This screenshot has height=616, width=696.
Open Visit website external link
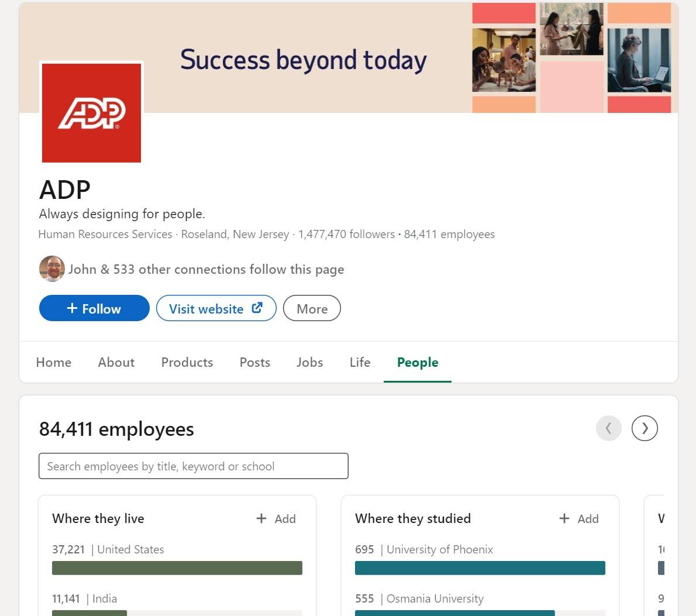tap(216, 308)
